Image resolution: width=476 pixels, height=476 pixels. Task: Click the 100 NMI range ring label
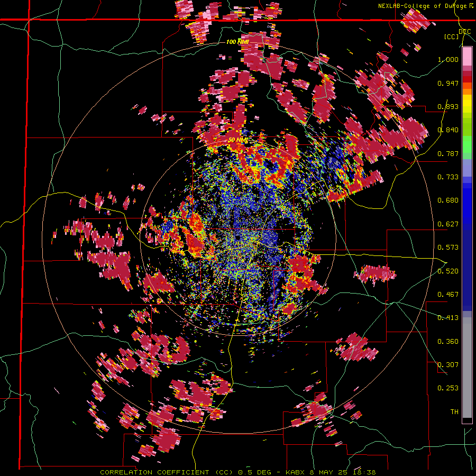(237, 42)
